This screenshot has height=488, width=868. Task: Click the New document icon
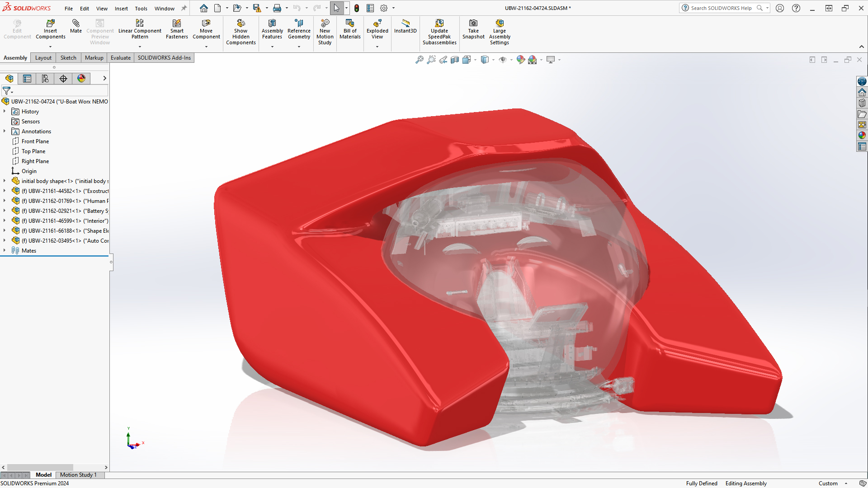click(217, 8)
